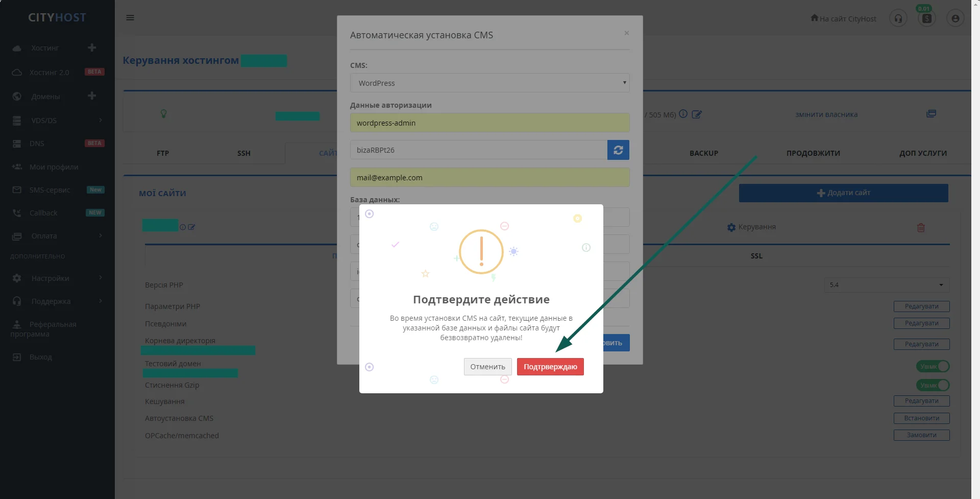The height and width of the screenshot is (499, 980).
Task: Click the envelope icon beside SMS-сервис
Action: [x=17, y=190]
